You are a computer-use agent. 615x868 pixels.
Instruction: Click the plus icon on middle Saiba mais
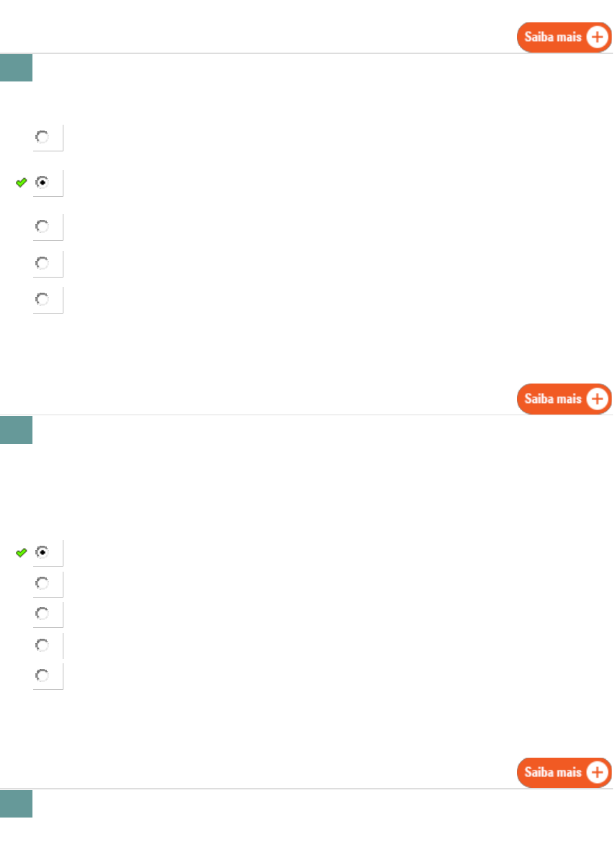point(597,399)
